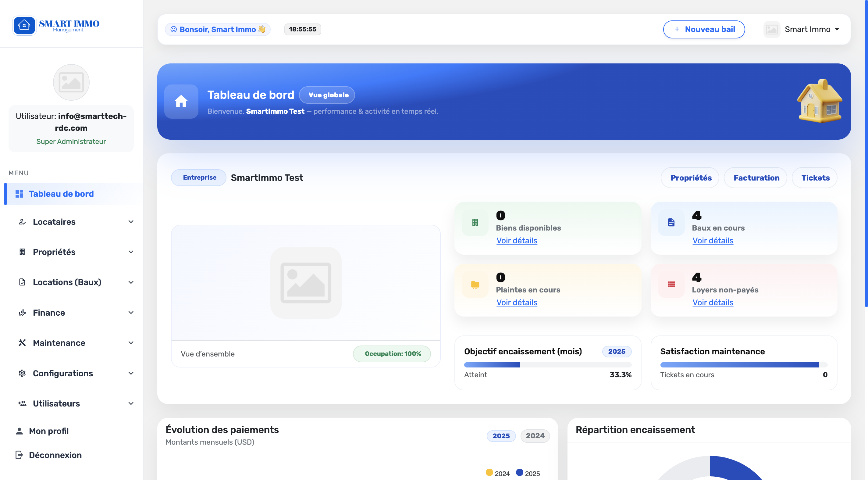Click the Smart Immo logo icon
868x480 pixels.
24,25
